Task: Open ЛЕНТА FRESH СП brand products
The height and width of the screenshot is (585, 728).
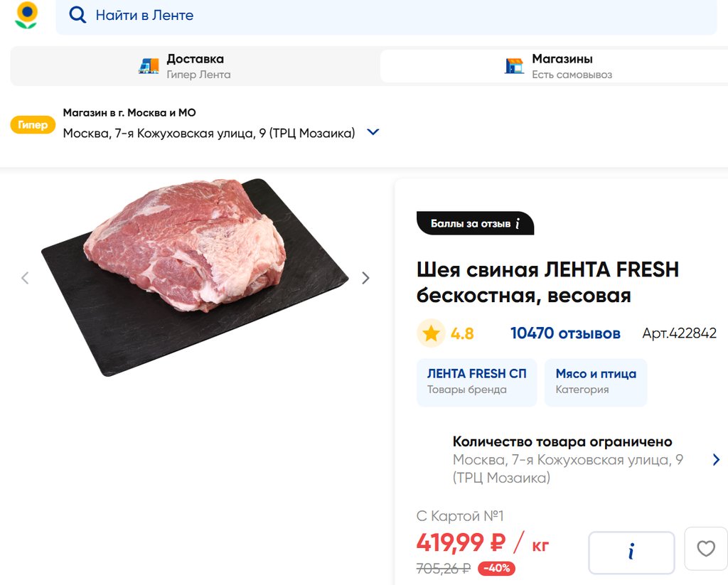Action: (x=476, y=382)
